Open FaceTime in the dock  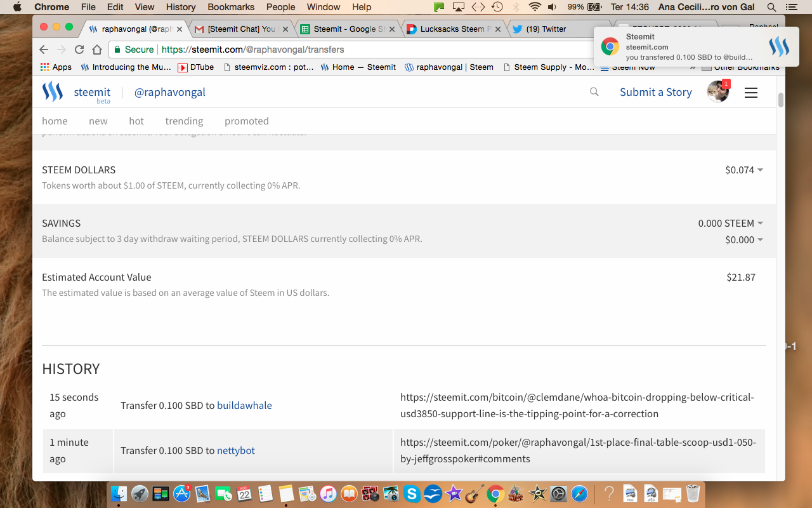coord(224,493)
